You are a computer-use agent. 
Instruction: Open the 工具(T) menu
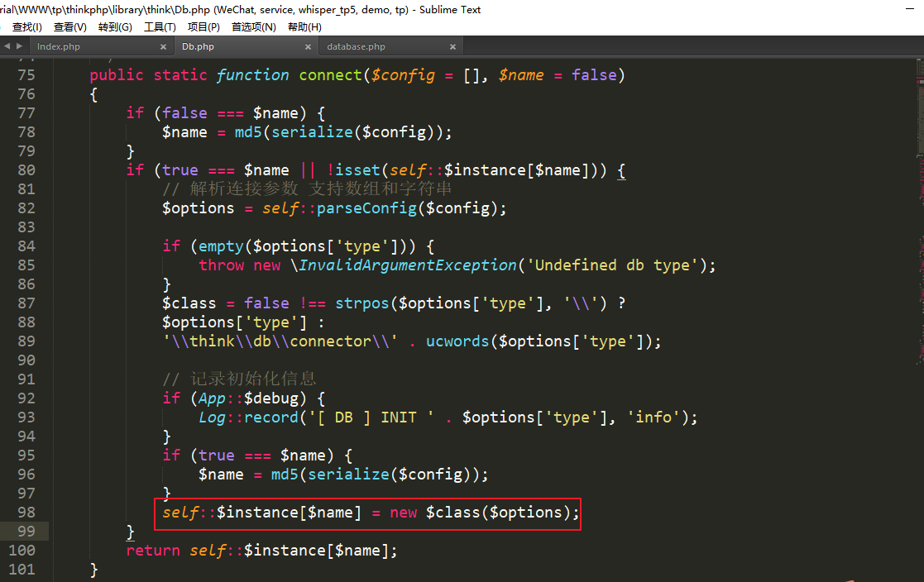pos(160,26)
